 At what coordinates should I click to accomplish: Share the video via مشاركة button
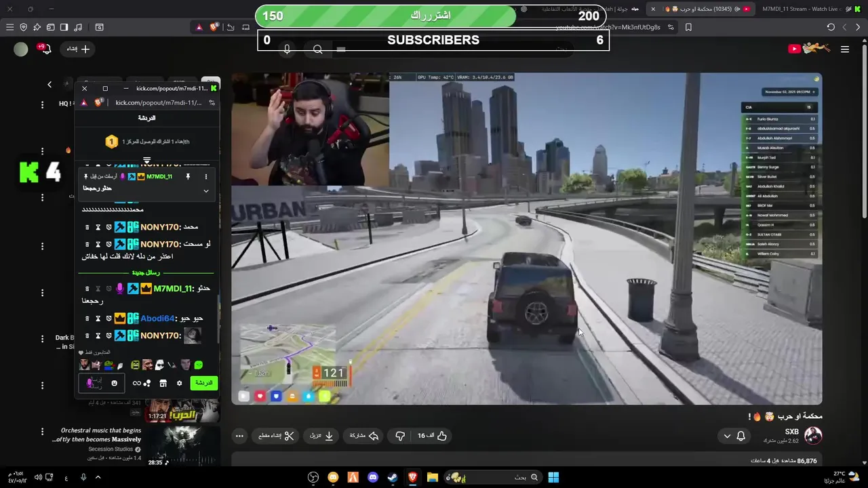[364, 436]
